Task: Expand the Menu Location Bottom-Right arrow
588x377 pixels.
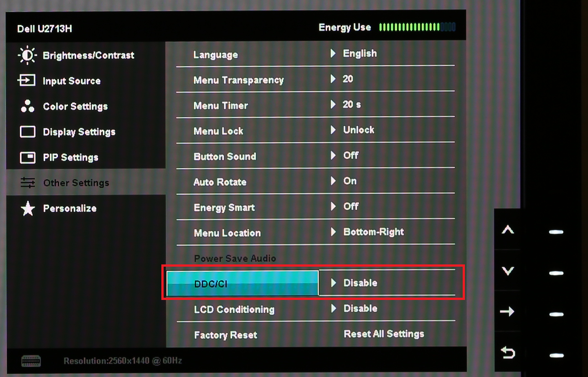Action: (x=333, y=232)
